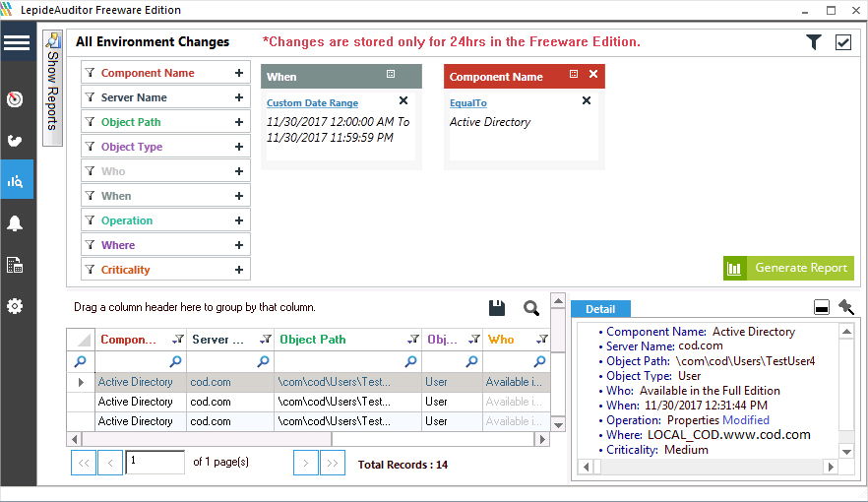Click the funnel filter icon at top right

pos(814,42)
